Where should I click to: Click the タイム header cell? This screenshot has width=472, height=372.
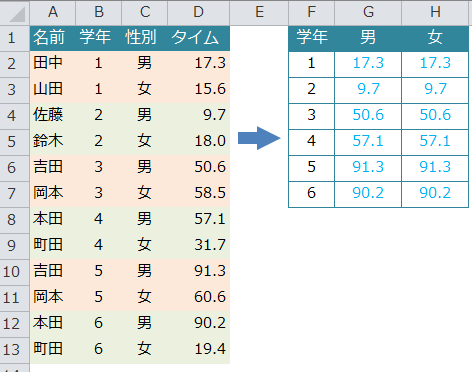click(x=198, y=38)
